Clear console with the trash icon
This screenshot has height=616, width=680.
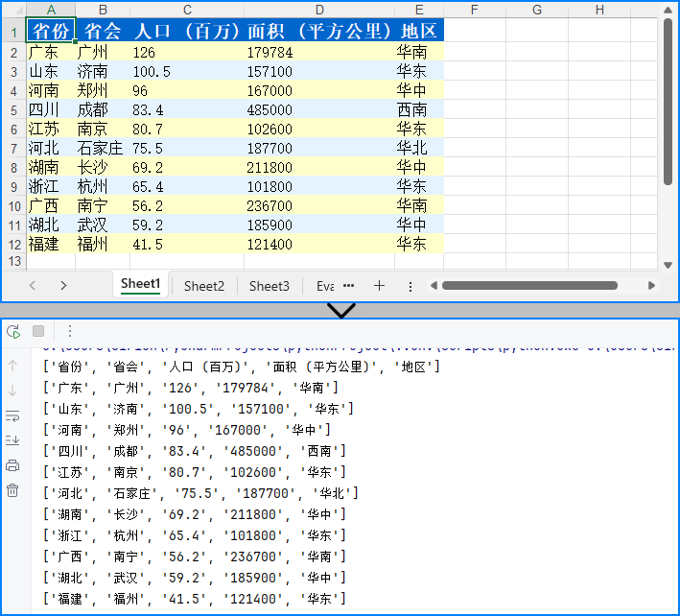coord(12,490)
